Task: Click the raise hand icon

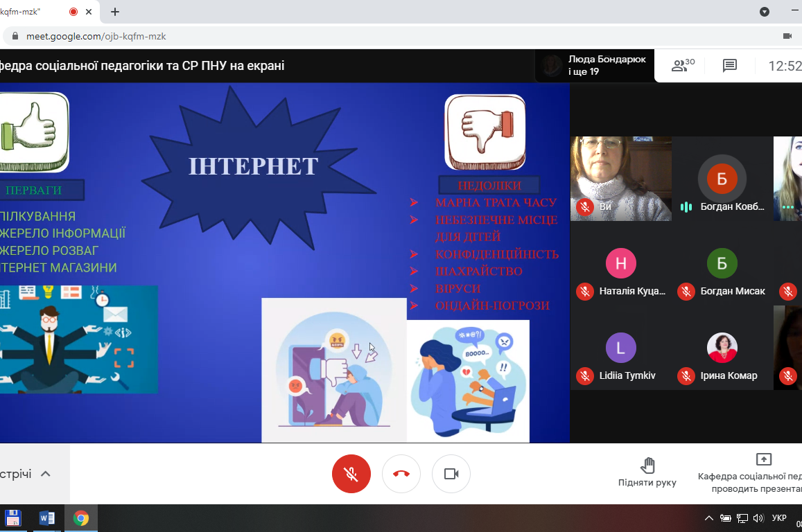Action: click(x=648, y=465)
